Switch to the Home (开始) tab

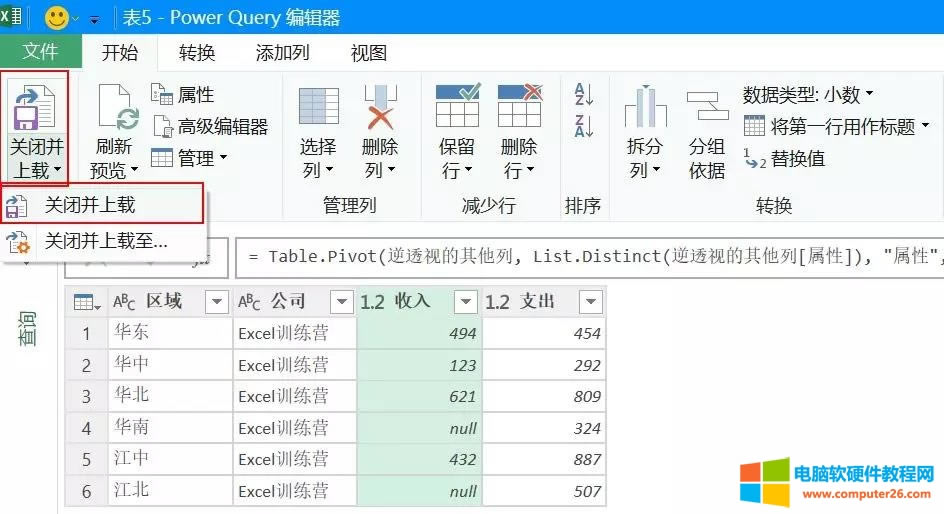click(x=120, y=53)
